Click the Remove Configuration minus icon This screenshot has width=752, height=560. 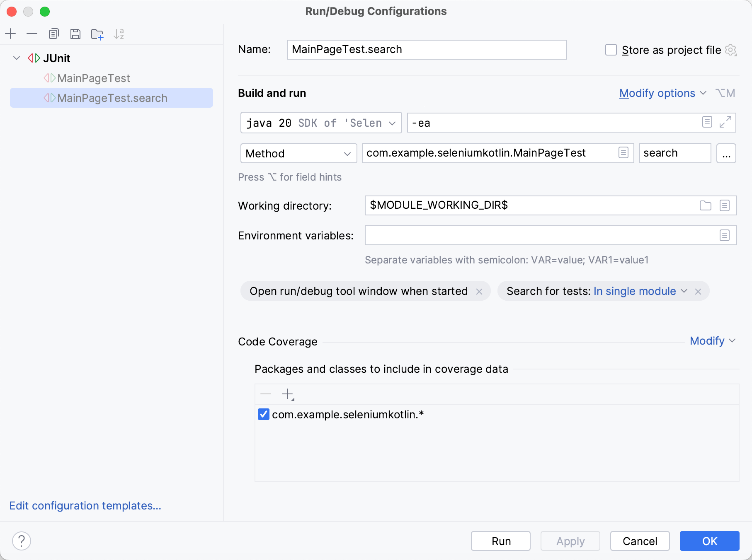[32, 34]
